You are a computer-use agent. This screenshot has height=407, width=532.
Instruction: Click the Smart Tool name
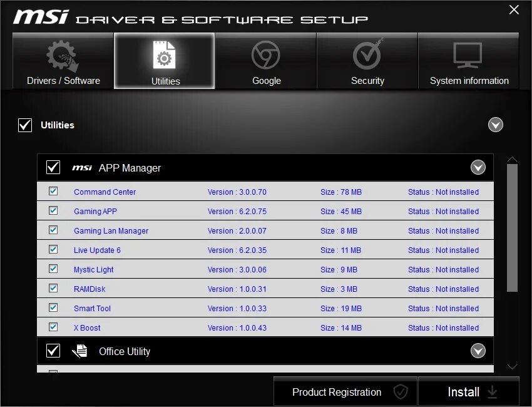(92, 308)
